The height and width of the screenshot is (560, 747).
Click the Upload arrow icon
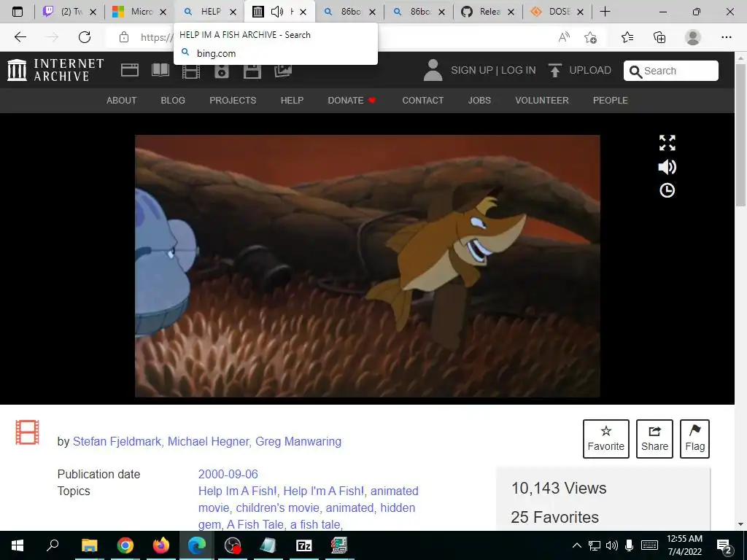[554, 70]
